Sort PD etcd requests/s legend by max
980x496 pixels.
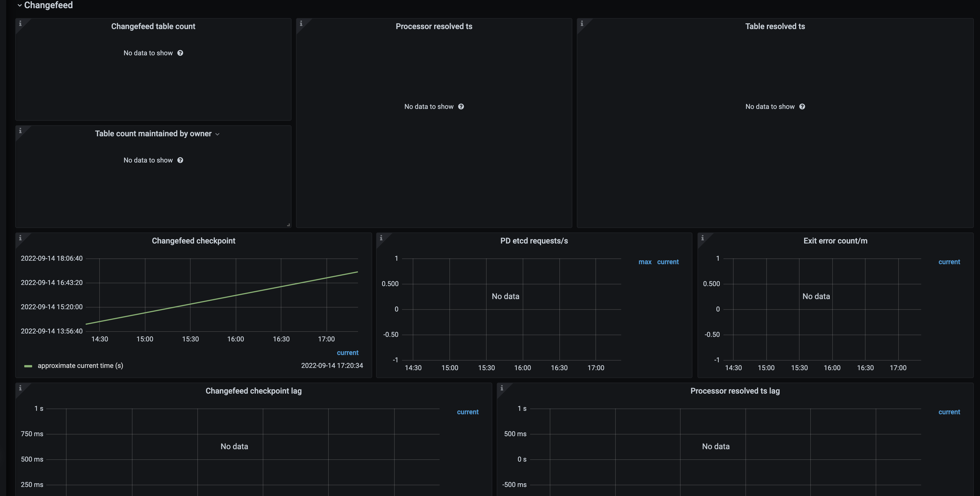click(645, 262)
